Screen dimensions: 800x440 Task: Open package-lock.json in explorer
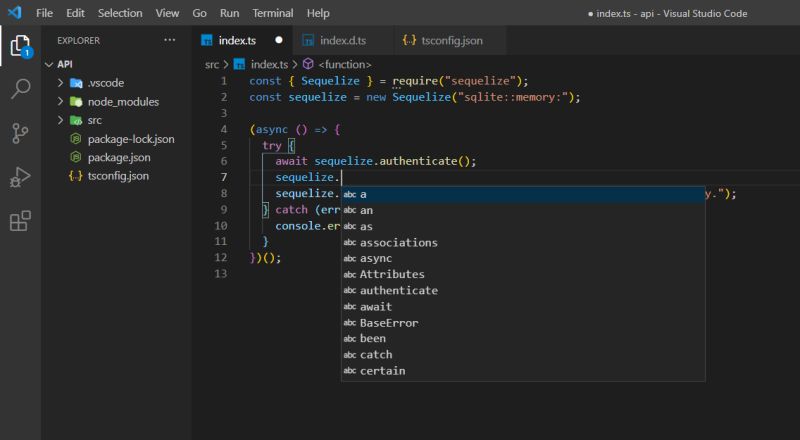pyautogui.click(x=131, y=139)
